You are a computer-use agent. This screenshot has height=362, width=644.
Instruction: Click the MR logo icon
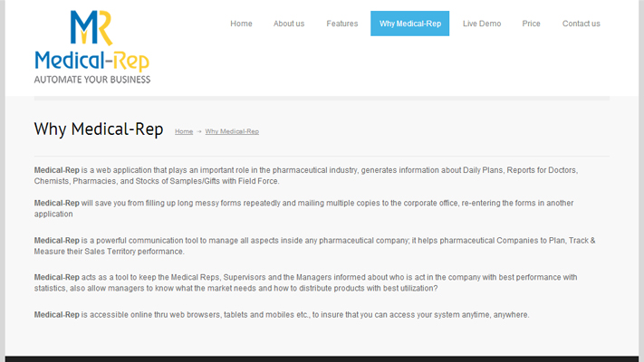tap(91, 27)
